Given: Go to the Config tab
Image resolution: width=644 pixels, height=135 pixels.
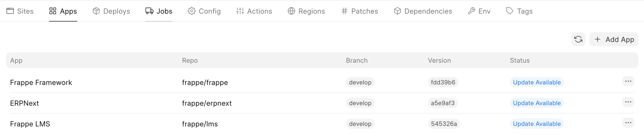Looking at the screenshot, I should click(x=204, y=11).
